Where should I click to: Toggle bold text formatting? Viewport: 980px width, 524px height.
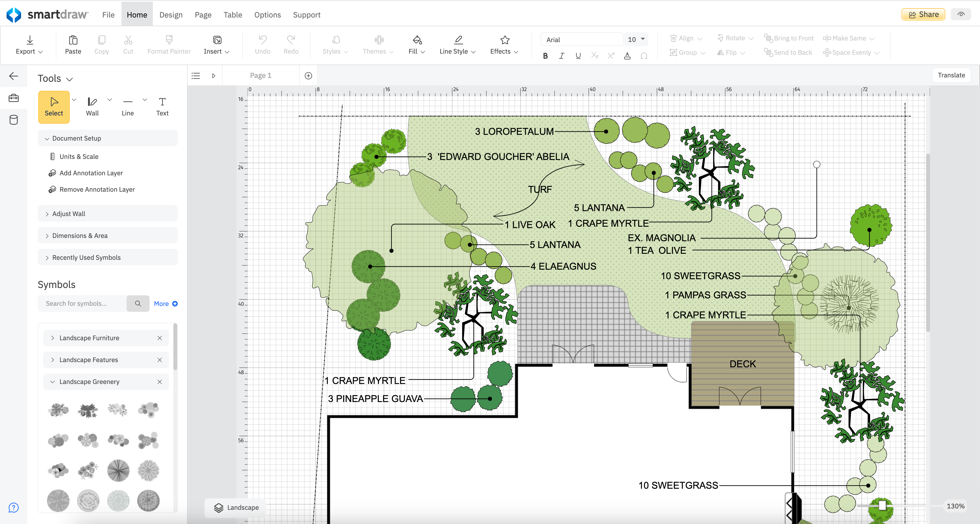point(545,56)
